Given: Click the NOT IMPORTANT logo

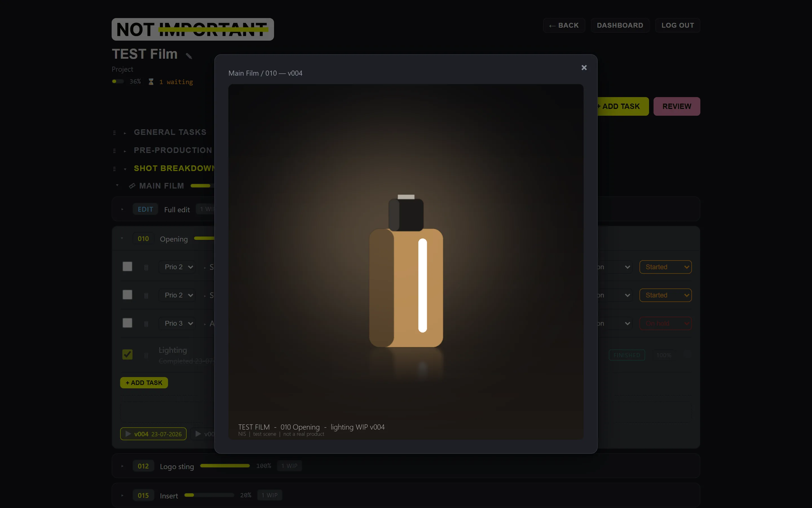Looking at the screenshot, I should coord(193,30).
